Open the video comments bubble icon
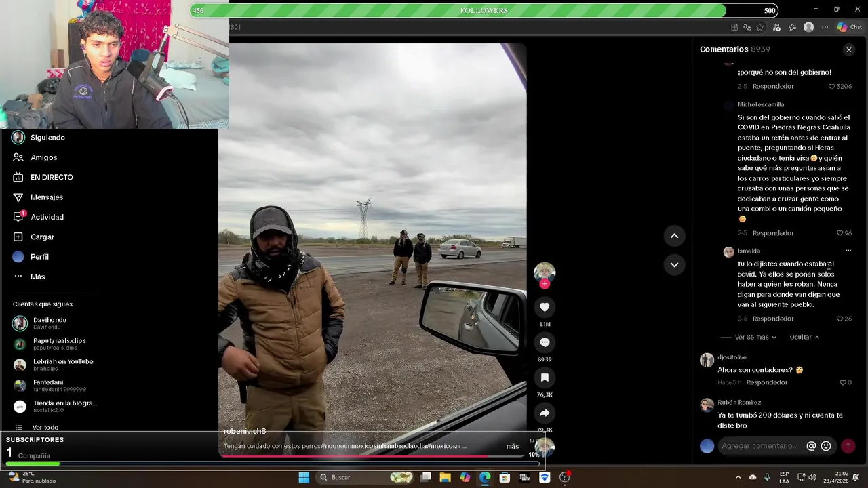Screen dimensions: 868x488 tap(545, 342)
